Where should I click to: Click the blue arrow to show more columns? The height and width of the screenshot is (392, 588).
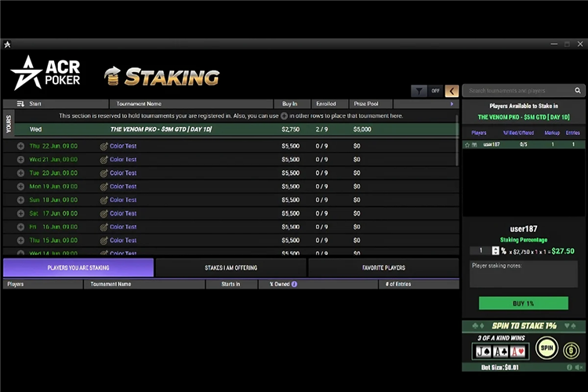[x=452, y=104]
